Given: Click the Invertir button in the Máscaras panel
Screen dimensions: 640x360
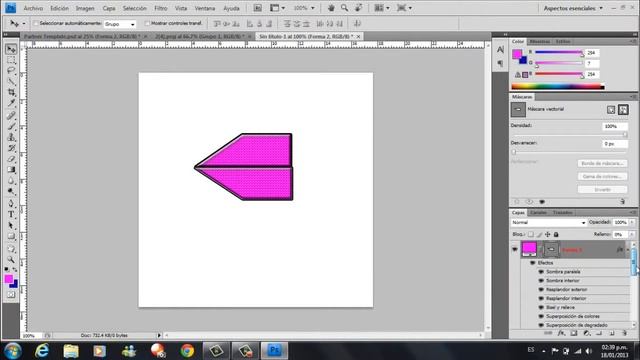Looking at the screenshot, I should [x=602, y=189].
